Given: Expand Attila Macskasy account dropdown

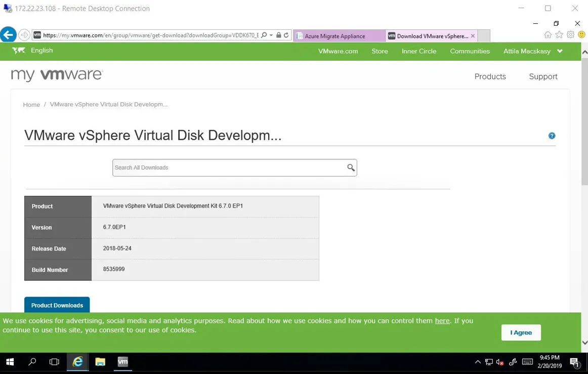Looking at the screenshot, I should click(532, 51).
